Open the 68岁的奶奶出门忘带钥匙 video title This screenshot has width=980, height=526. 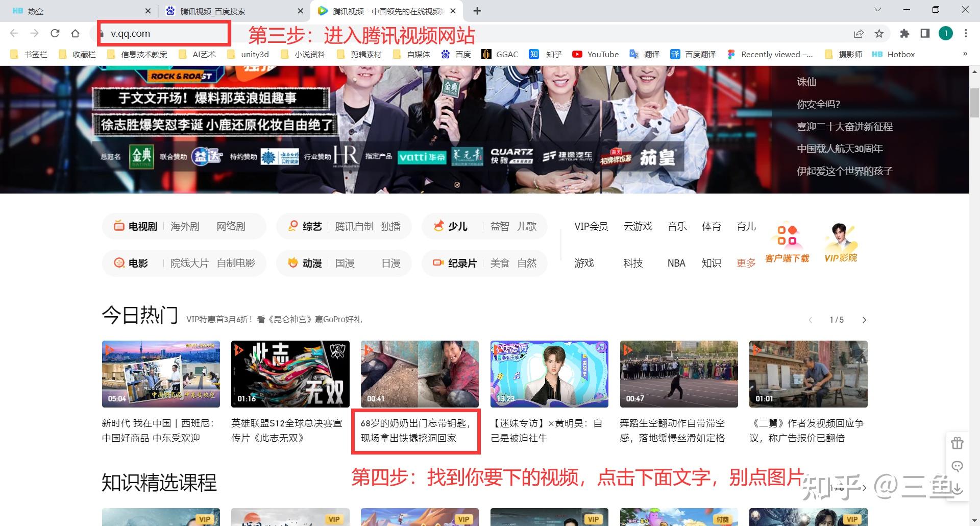[x=415, y=431]
